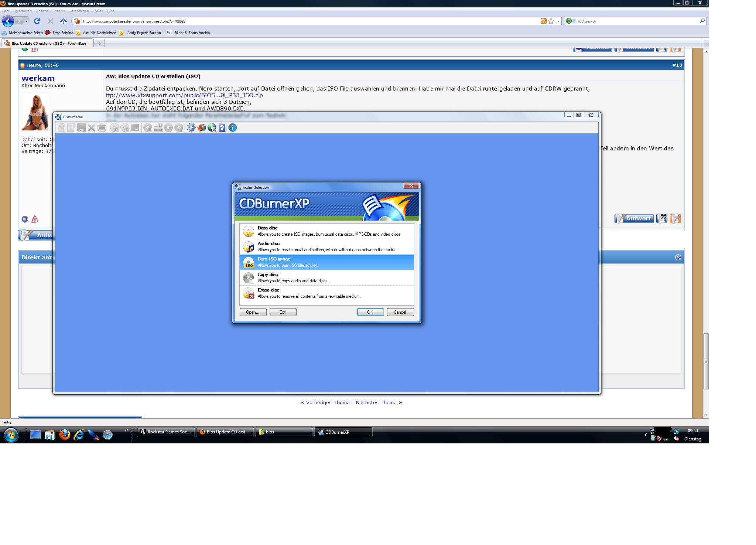Open the Chronik menu in Firefox
Image resolution: width=756 pixels, height=545 pixels.
tap(58, 11)
